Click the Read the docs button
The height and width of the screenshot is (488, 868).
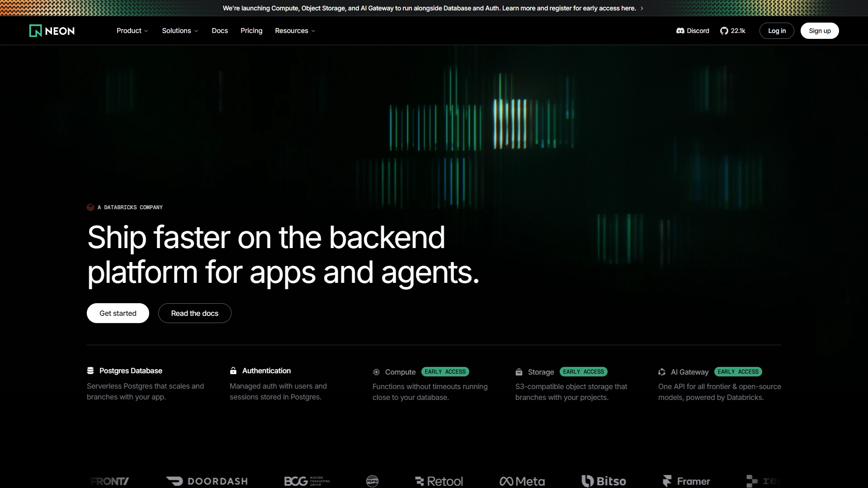coord(195,313)
